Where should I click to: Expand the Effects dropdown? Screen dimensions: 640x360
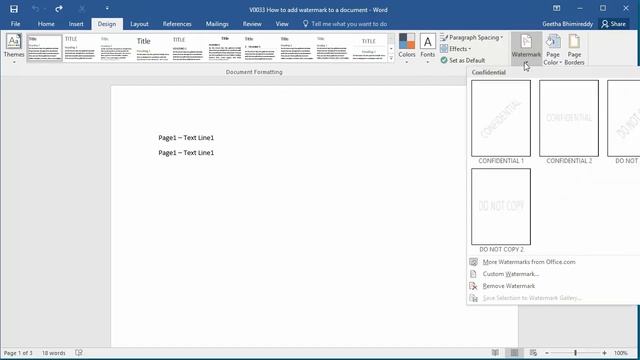point(456,49)
